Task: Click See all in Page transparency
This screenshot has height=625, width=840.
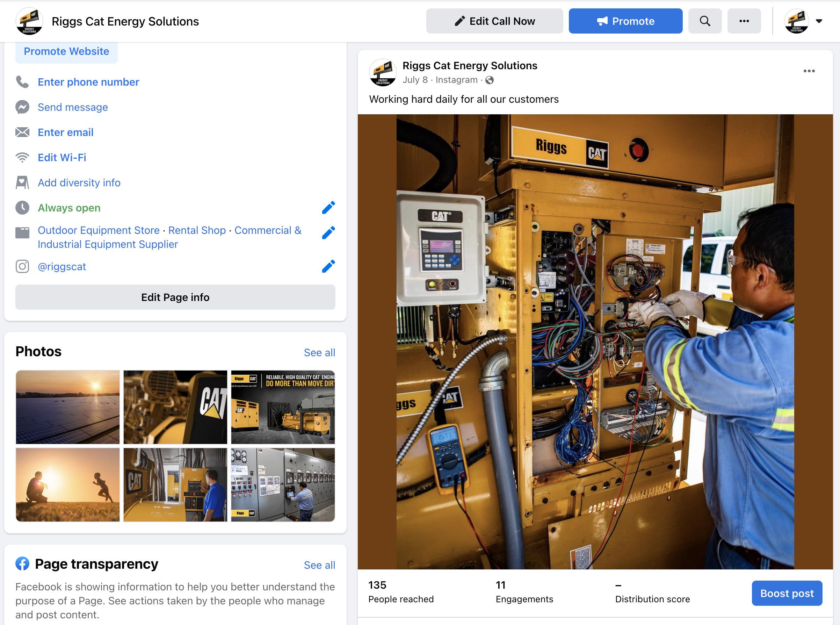Action: point(320,565)
